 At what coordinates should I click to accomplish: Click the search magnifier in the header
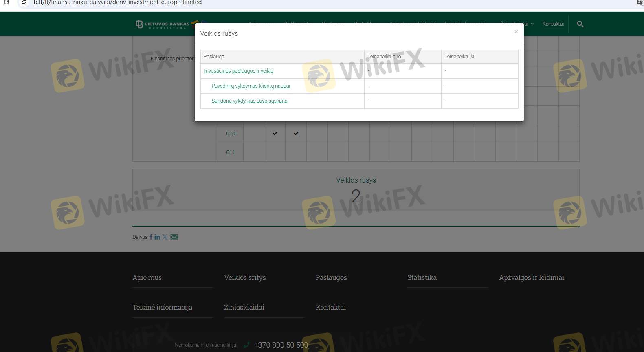point(580,24)
